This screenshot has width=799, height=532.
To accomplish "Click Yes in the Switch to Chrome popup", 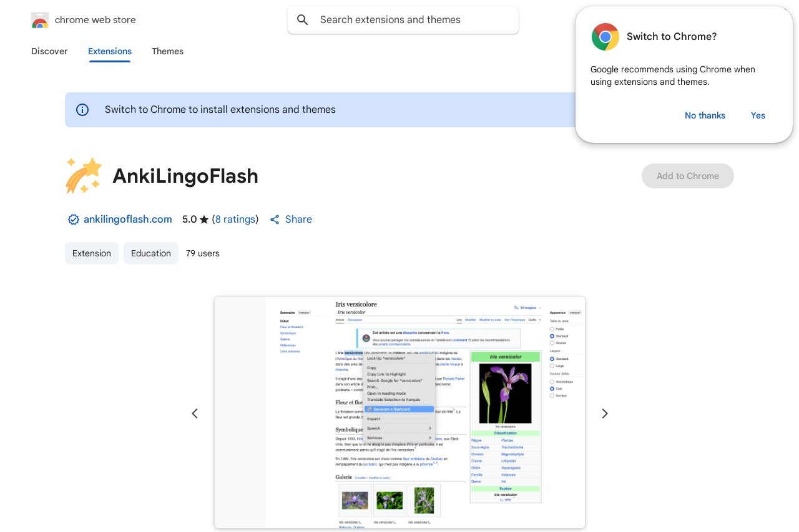I will pos(758,115).
